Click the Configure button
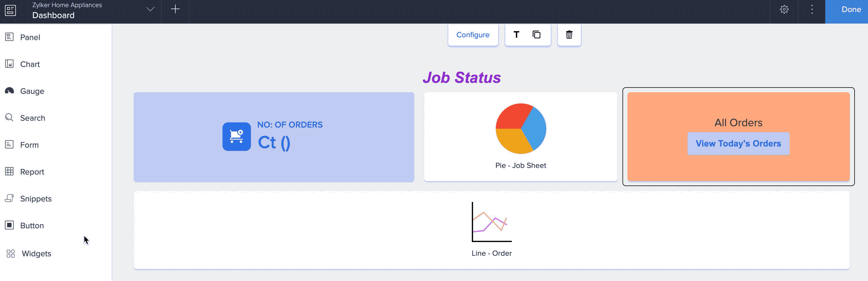The height and width of the screenshot is (281, 868). pyautogui.click(x=473, y=35)
